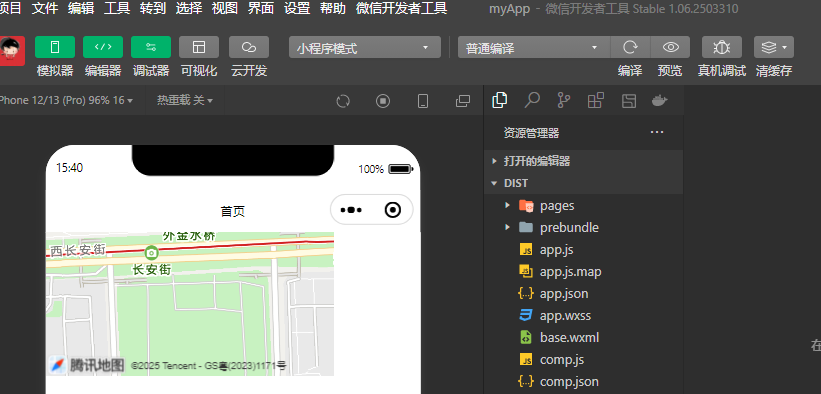The image size is (821, 394).
Task: Click the detach simulator window icon
Action: click(x=463, y=101)
